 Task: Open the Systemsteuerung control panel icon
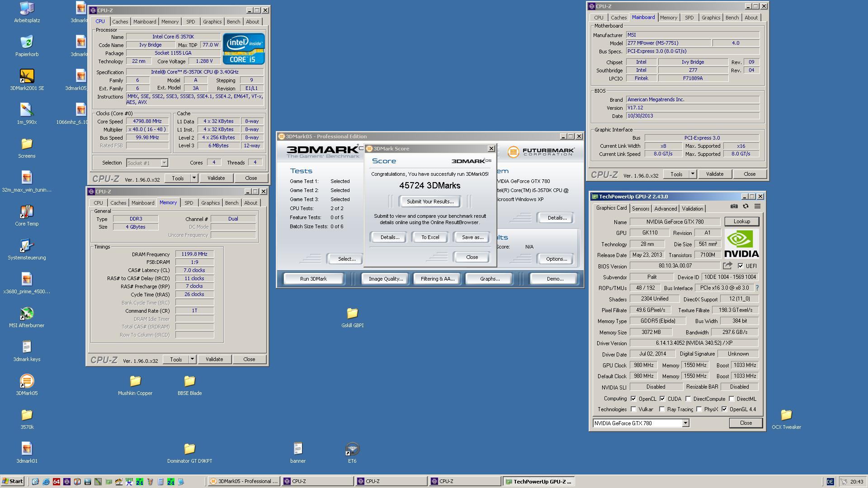point(27,249)
